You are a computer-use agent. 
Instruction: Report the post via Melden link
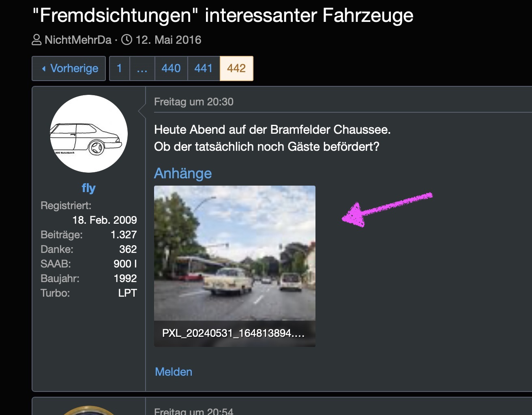point(174,372)
